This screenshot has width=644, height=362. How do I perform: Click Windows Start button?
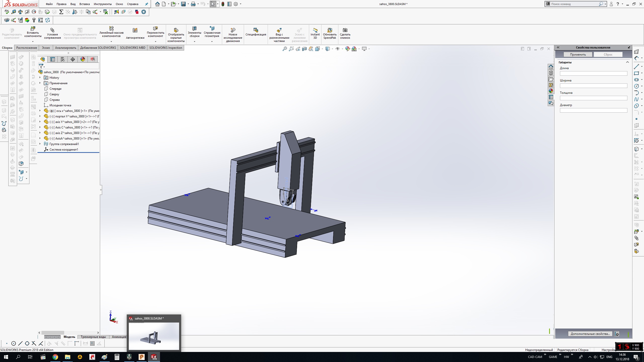coord(6,357)
